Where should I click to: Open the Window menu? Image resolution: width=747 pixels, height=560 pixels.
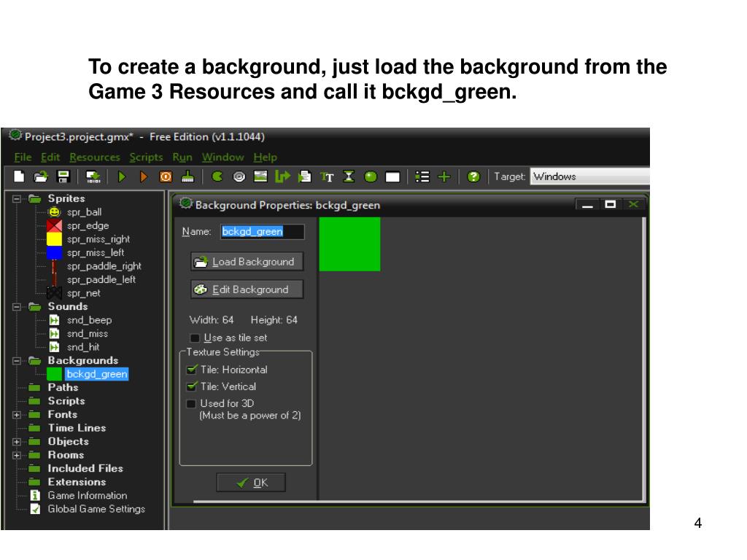[x=223, y=157]
